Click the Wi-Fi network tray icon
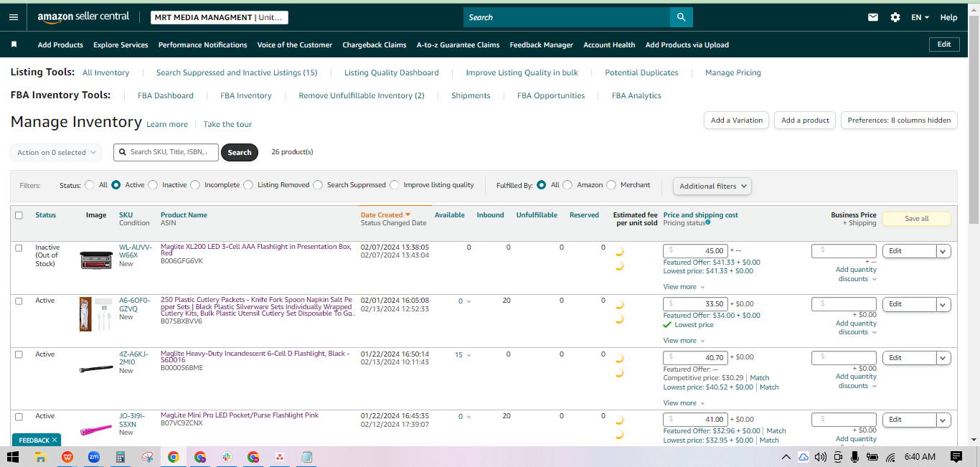Screen dimensions: 980x467 [x=890, y=457]
